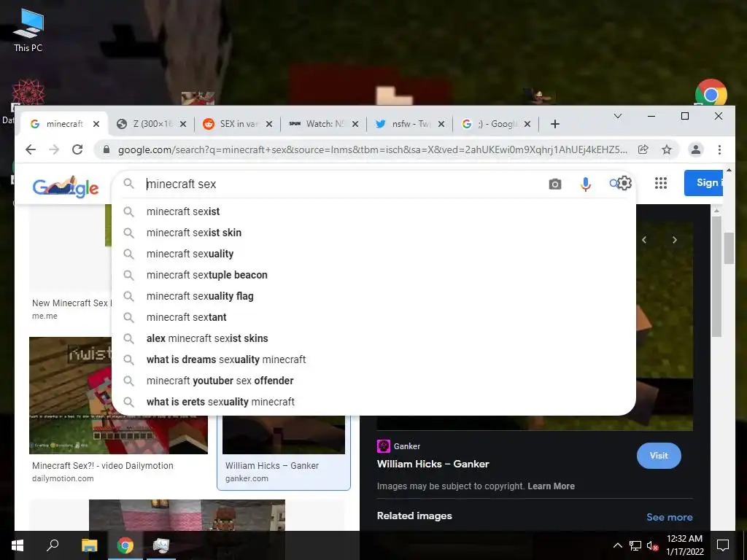Click Chrome icon in the taskbar
Screen dimensions: 747x560
point(125,545)
